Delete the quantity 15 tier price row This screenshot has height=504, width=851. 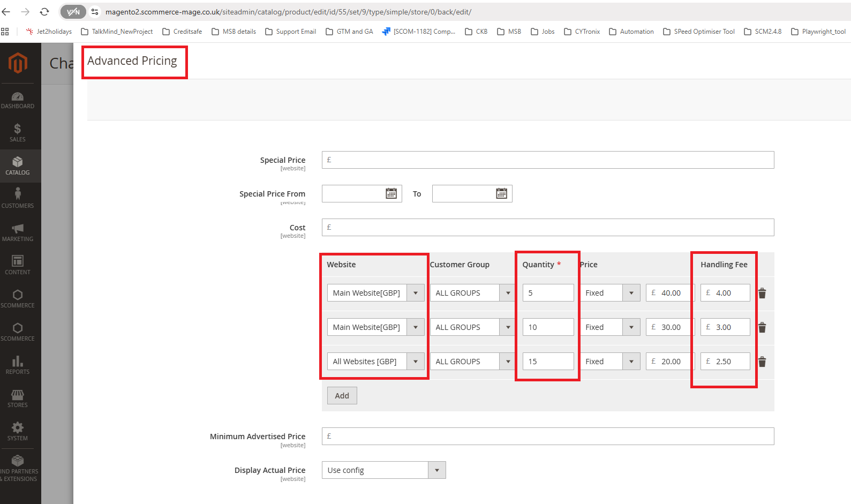click(762, 362)
